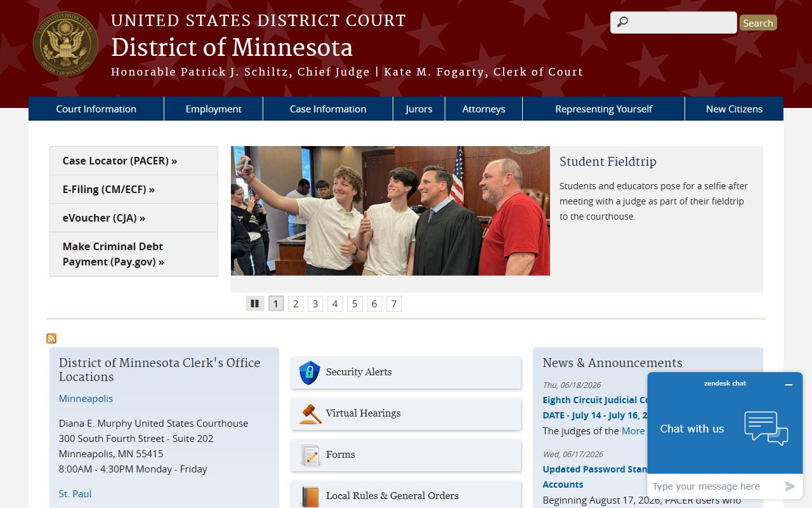812x508 pixels.
Task: Open Case Locator (PACER) link
Action: 134,161
